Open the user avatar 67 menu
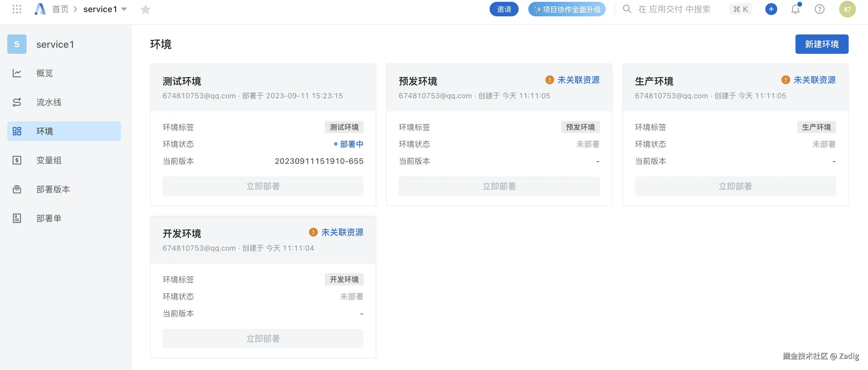 [847, 9]
